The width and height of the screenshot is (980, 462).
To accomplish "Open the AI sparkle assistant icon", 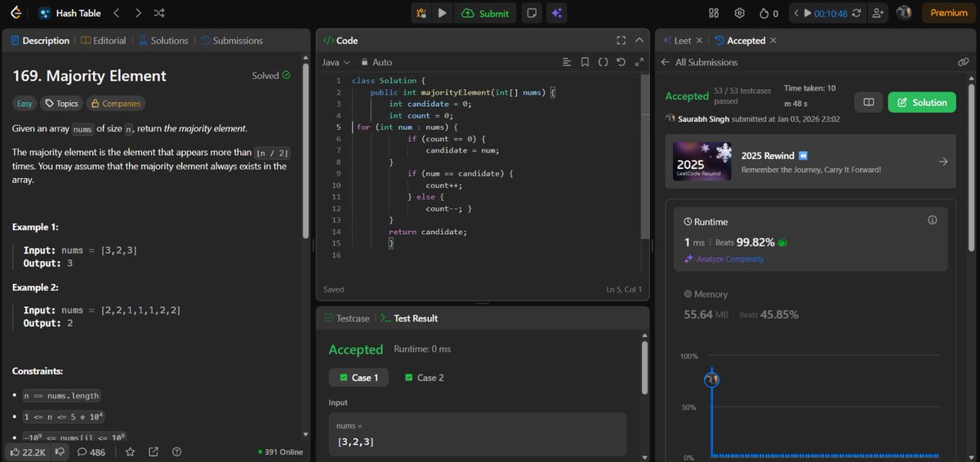I will point(556,13).
